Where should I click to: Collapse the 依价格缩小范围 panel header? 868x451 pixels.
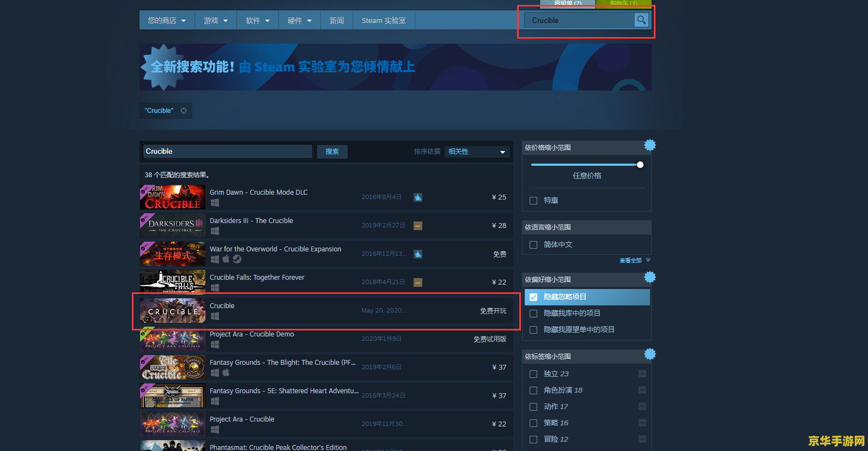click(587, 148)
